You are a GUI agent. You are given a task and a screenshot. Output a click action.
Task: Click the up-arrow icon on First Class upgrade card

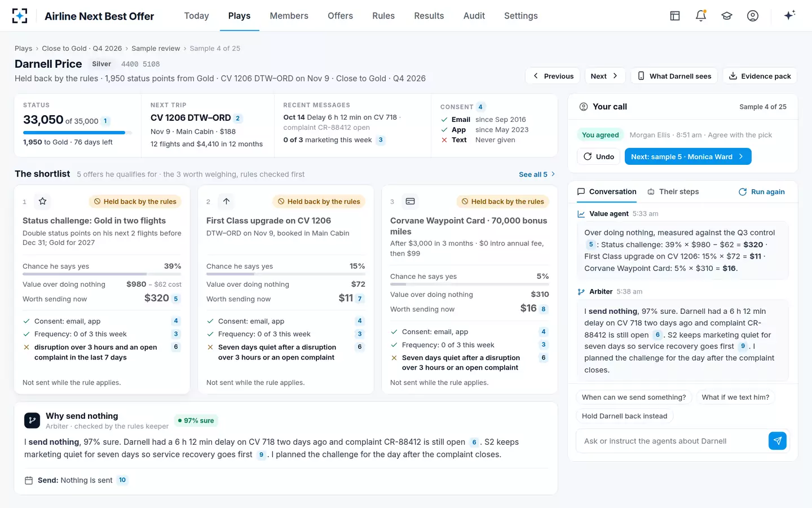(x=226, y=201)
